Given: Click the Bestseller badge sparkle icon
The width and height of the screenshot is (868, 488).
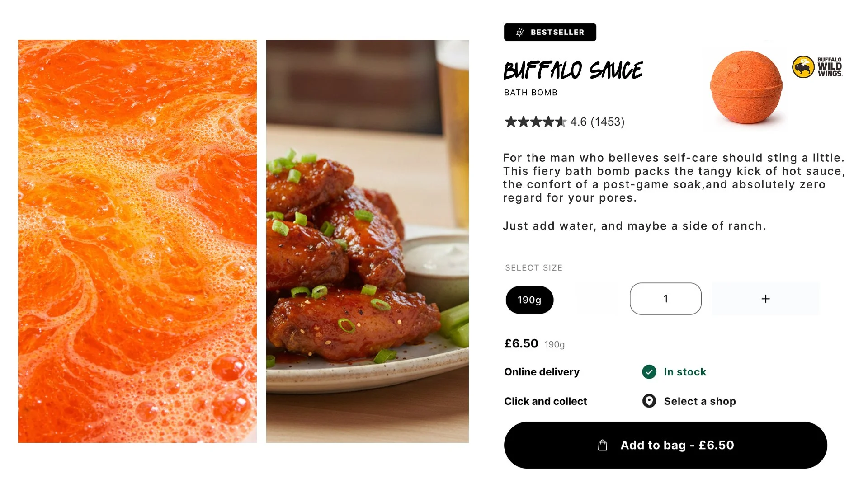Looking at the screenshot, I should point(520,32).
